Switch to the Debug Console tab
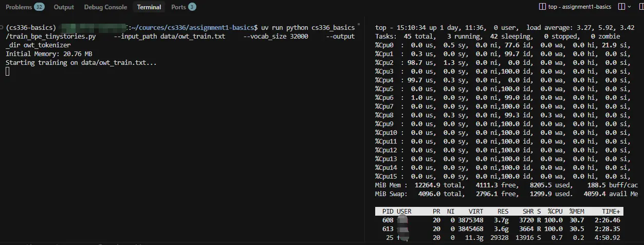This screenshot has width=644, height=245. point(105,7)
